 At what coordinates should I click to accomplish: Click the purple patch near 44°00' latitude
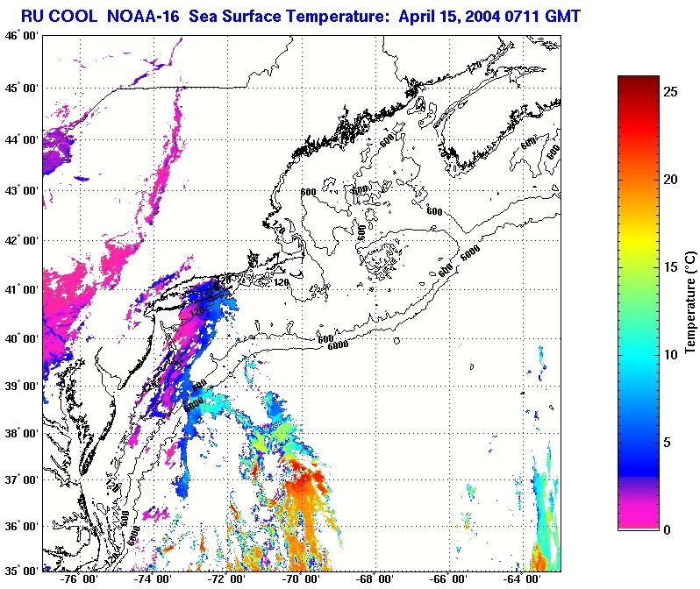pos(53,149)
